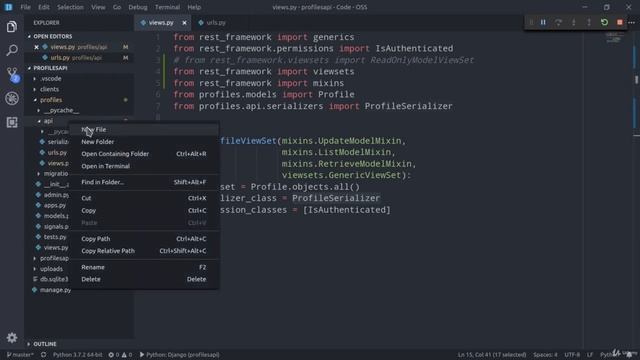Click the debug Step Over button
640x360 pixels.
[x=558, y=22]
